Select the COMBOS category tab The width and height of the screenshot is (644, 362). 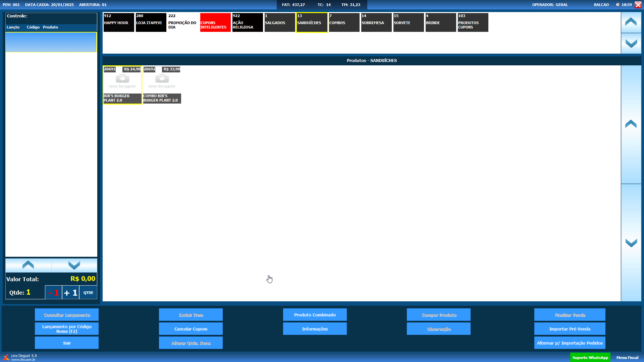[344, 22]
